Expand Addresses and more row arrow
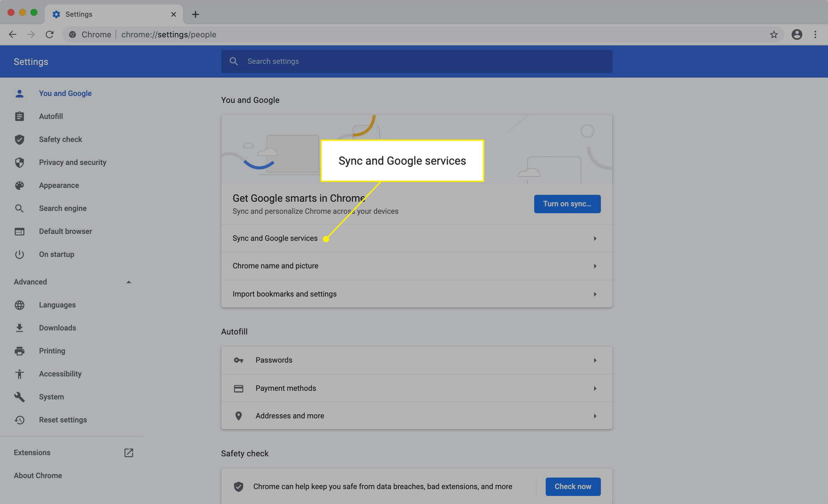 click(595, 416)
